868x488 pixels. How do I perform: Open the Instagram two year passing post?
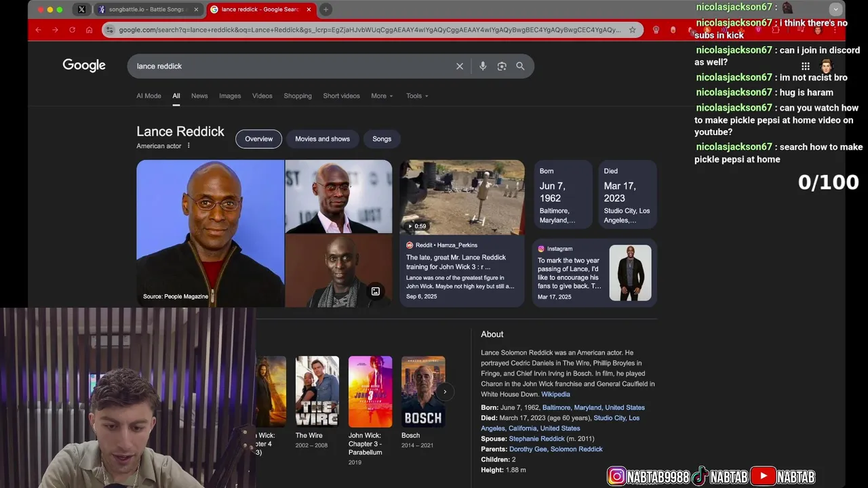595,272
